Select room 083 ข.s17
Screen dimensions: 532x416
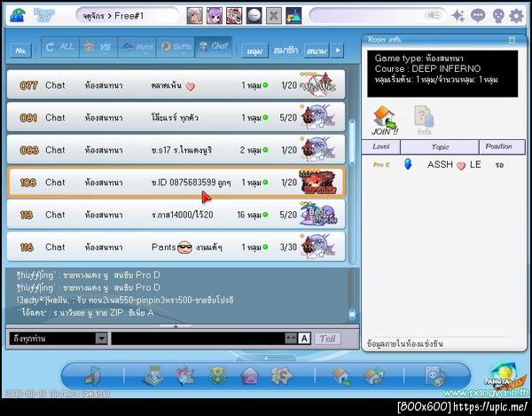tap(176, 150)
